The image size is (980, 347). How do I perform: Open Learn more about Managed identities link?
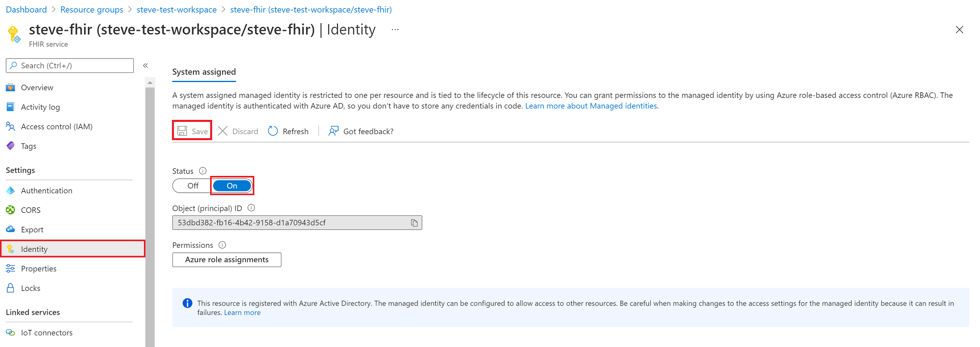591,106
